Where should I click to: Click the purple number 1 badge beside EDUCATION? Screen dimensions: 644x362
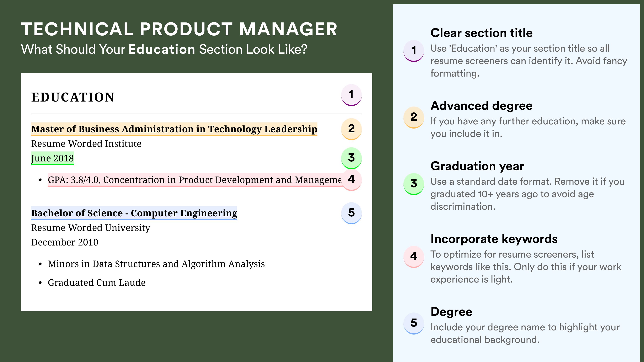point(351,95)
